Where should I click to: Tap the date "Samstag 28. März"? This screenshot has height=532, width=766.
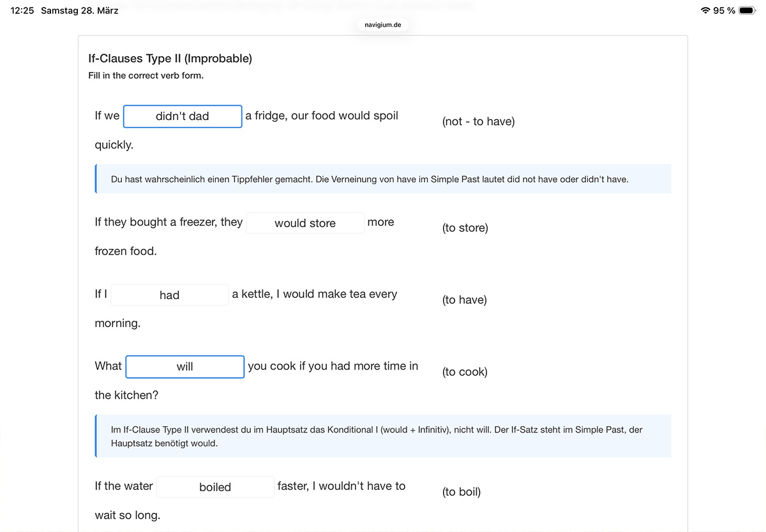click(x=79, y=10)
